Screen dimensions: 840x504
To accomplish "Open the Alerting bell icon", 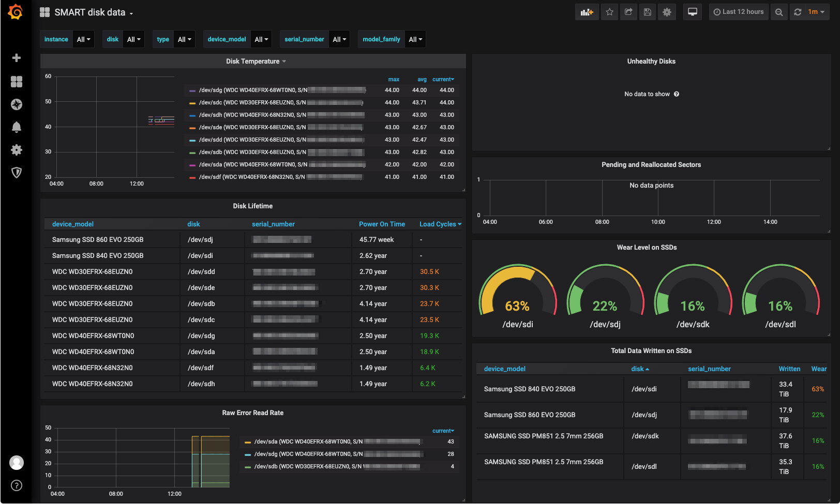I will [17, 127].
